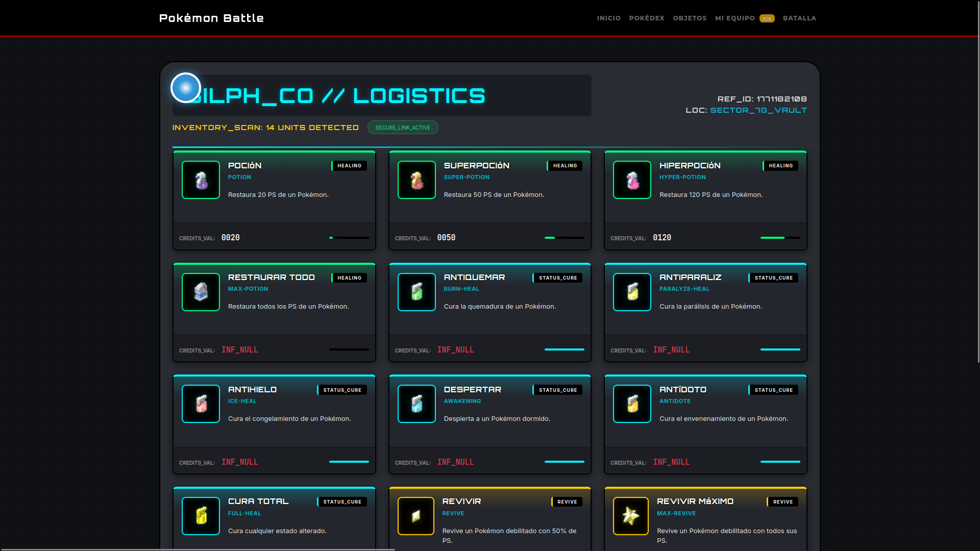Click the Revivir Máximo max-revive icon
This screenshot has height=551, width=980.
click(x=631, y=516)
